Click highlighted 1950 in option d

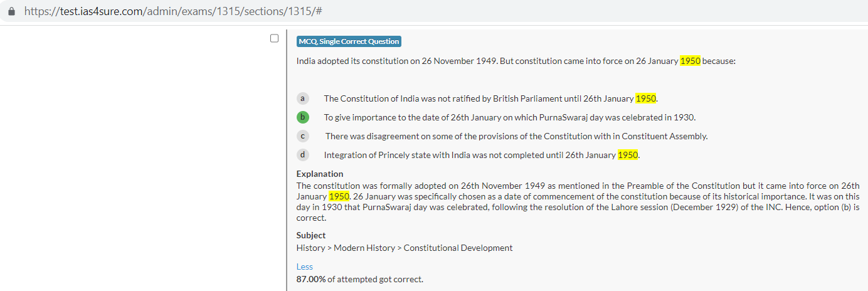[x=628, y=155]
